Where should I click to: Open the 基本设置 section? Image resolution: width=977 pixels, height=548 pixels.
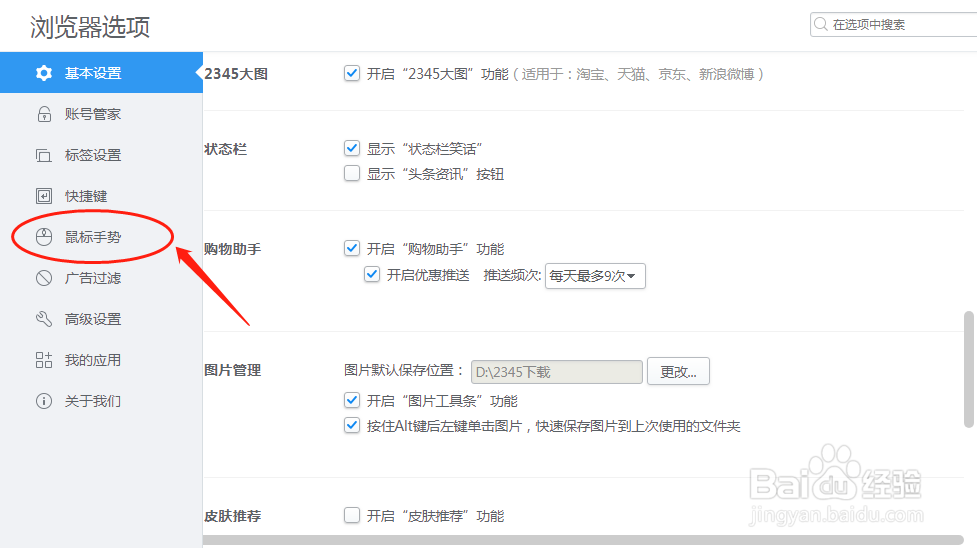point(101,73)
